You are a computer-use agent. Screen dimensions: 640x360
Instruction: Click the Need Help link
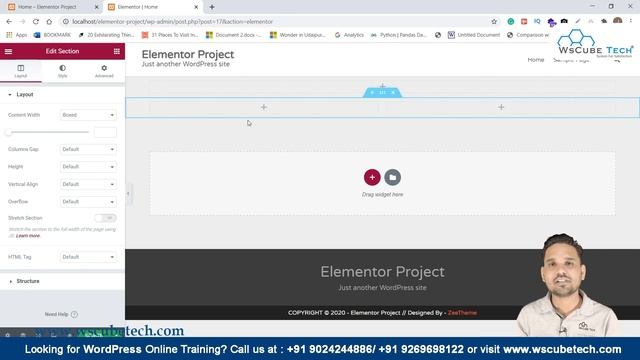click(x=61, y=314)
